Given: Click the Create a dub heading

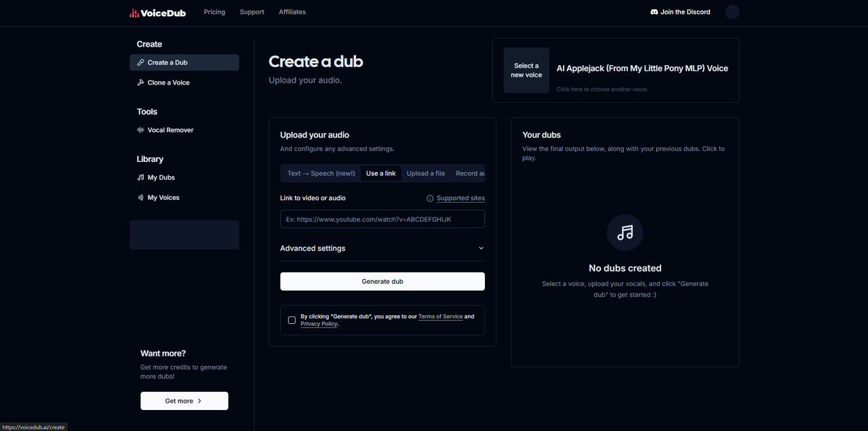Looking at the screenshot, I should (316, 62).
